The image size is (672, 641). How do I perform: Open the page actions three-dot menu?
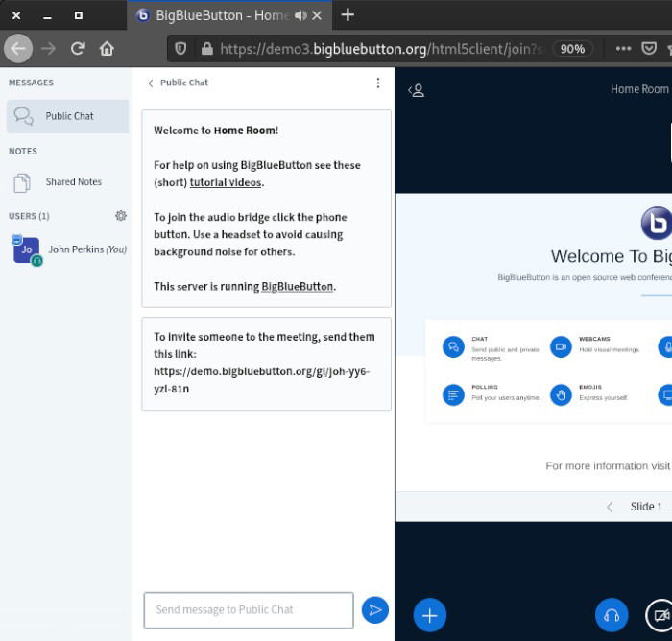pos(623,49)
